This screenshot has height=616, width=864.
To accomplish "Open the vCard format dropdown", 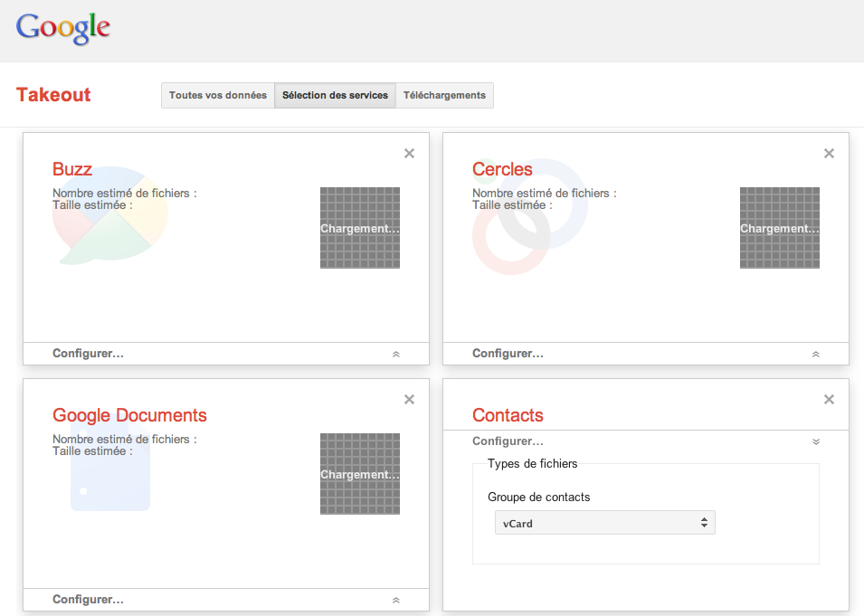I will click(605, 523).
